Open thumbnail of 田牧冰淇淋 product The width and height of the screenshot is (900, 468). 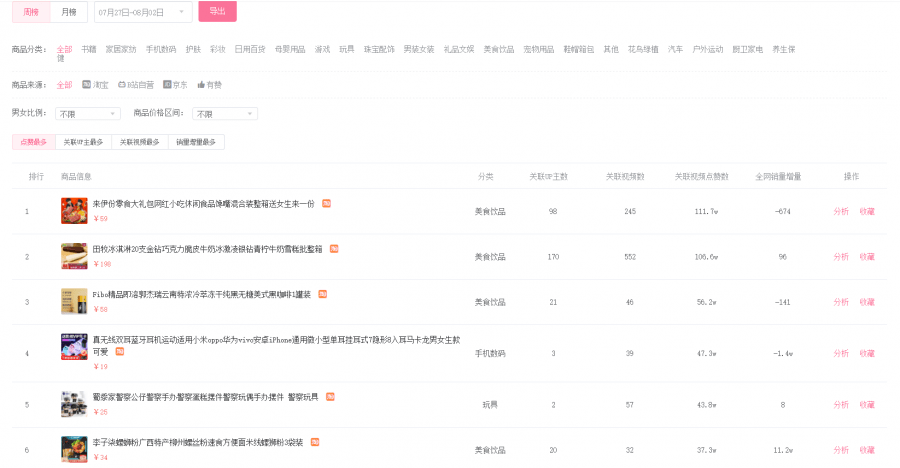[74, 256]
